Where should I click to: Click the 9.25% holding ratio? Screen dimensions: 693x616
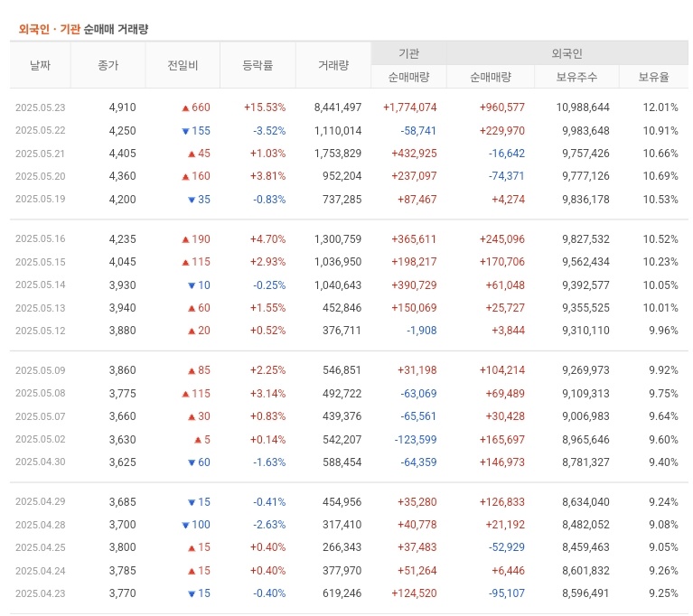pyautogui.click(x=663, y=593)
